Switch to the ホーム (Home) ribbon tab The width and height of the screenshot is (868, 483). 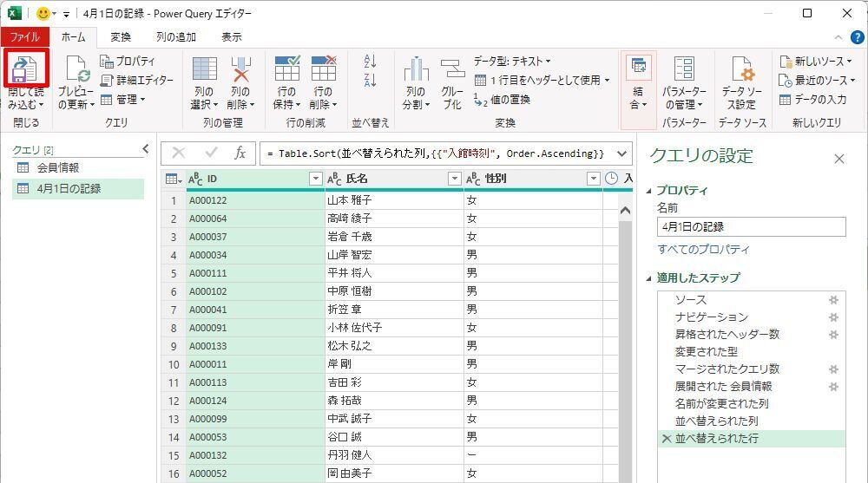[73, 37]
